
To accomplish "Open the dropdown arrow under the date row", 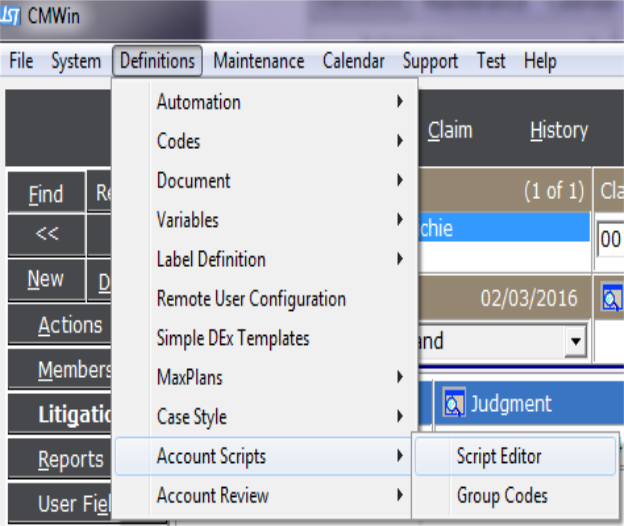I will click(x=574, y=342).
